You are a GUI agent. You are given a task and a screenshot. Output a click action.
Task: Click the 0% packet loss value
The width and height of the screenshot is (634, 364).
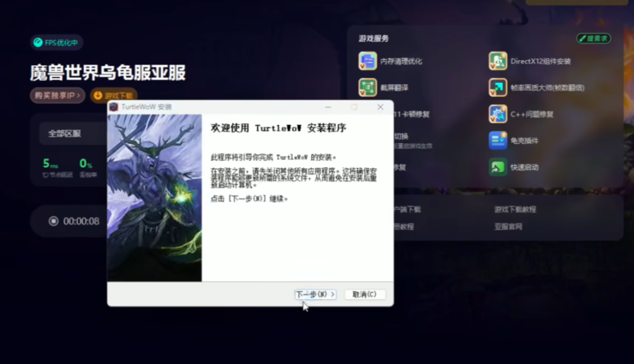click(85, 163)
